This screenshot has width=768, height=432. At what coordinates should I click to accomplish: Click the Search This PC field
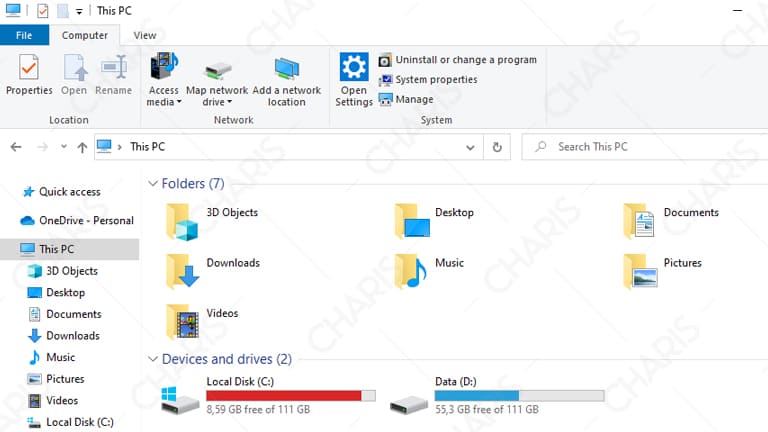[645, 147]
